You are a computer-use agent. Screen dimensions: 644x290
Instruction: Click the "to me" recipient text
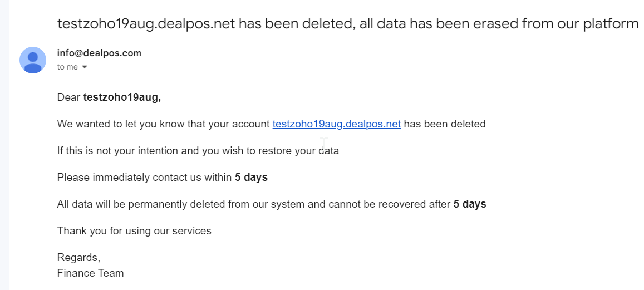point(67,67)
